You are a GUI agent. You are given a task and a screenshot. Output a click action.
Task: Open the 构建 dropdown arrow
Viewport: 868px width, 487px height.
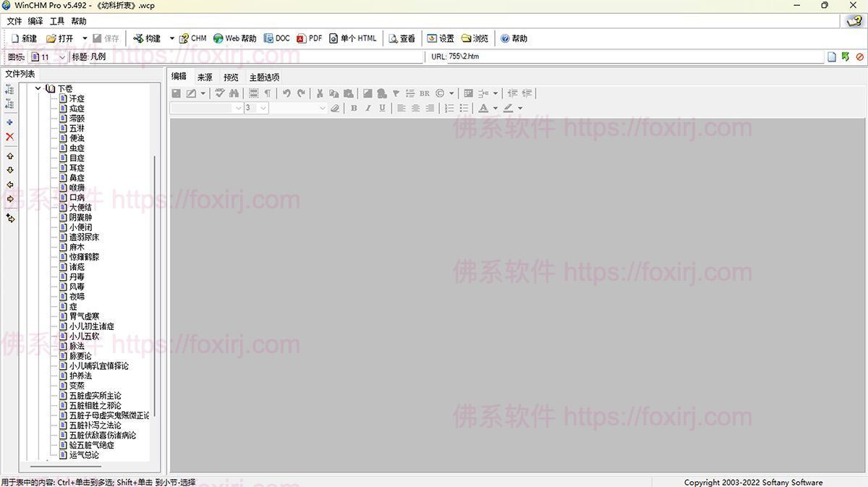pos(171,38)
